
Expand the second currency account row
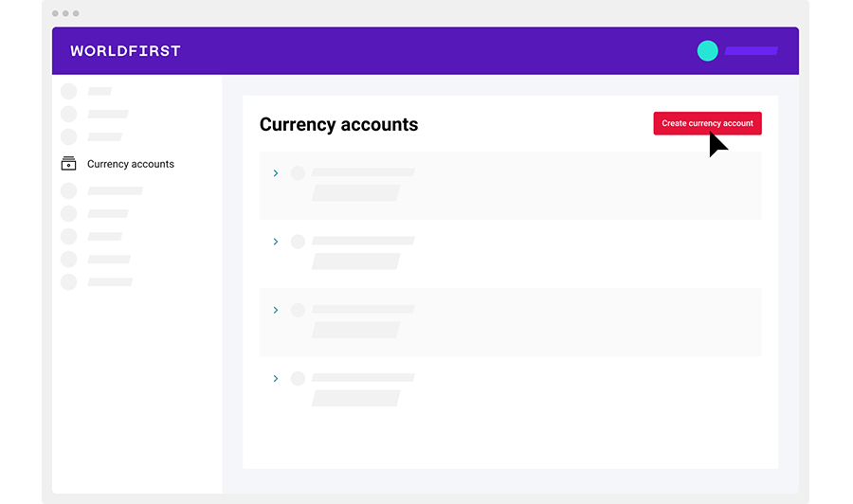point(276,242)
